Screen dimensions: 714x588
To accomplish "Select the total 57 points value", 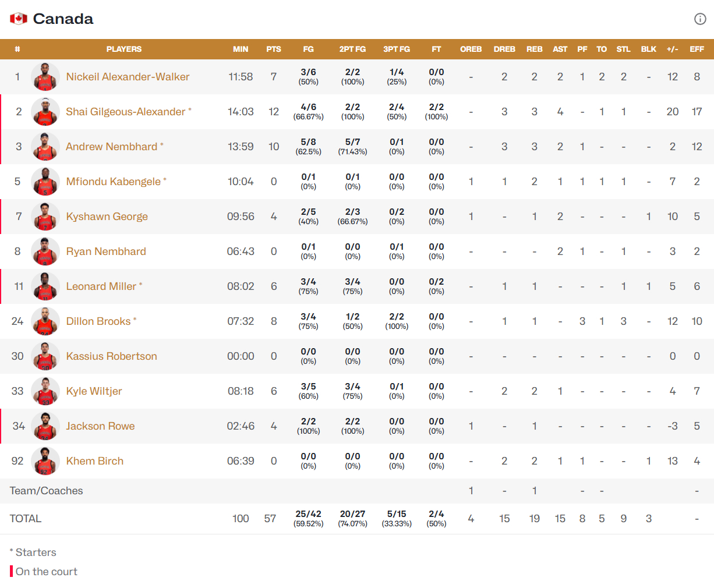I will coord(270,519).
